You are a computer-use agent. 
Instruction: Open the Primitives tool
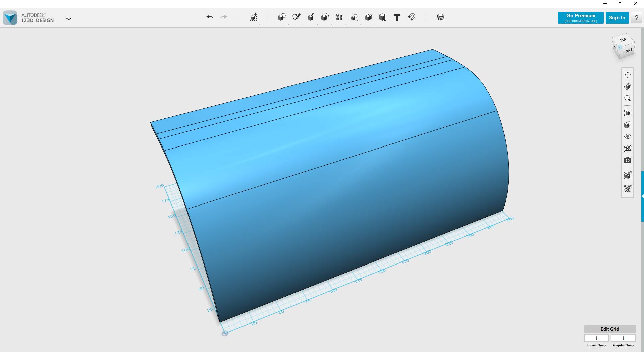[281, 17]
